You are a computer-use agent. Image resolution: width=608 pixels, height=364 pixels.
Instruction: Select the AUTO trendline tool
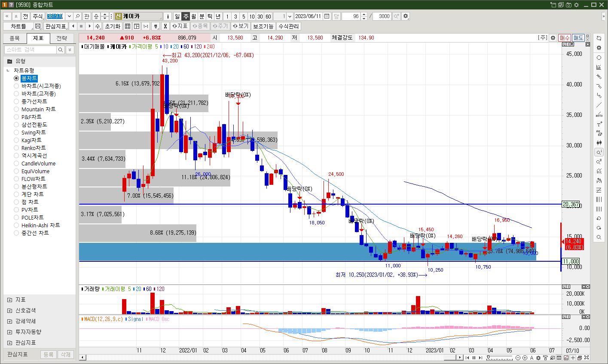pyautogui.click(x=599, y=115)
